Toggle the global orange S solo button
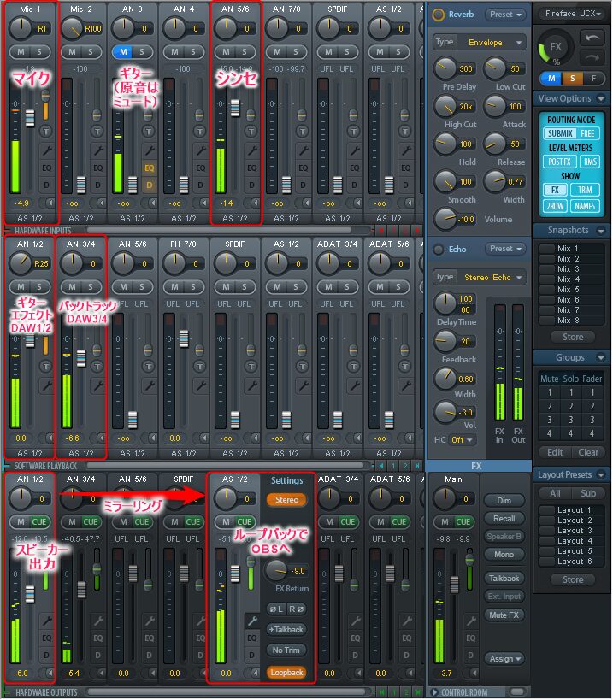613x700 pixels. [x=572, y=79]
